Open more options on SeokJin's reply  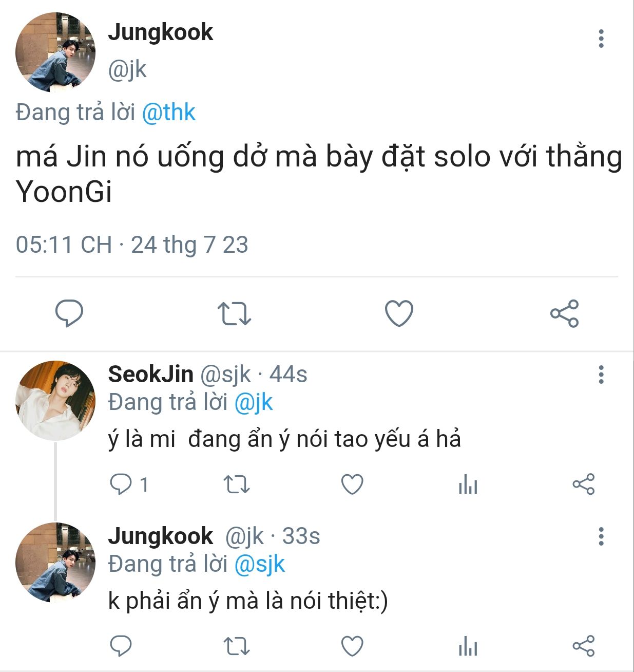click(601, 375)
